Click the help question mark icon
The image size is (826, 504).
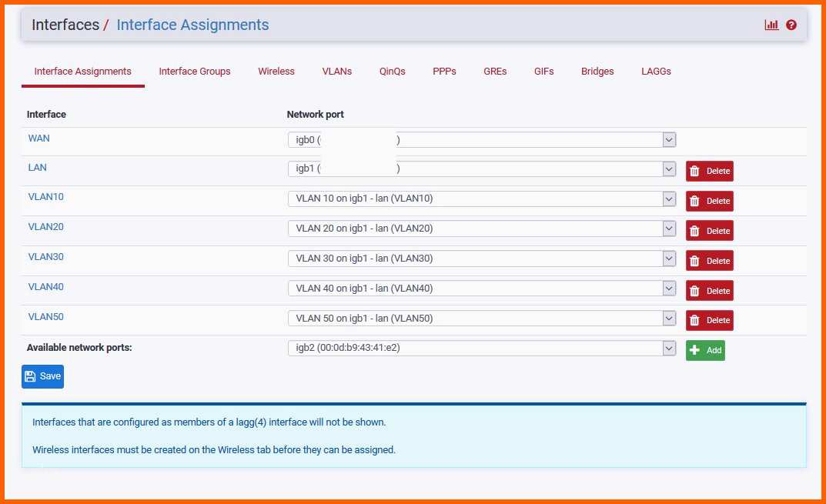791,25
